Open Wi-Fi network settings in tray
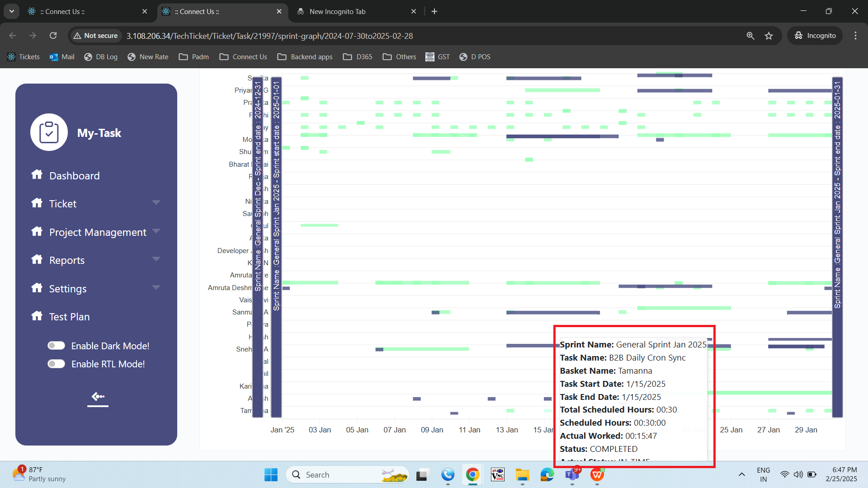Screen dimensions: 868x488 click(x=785, y=474)
